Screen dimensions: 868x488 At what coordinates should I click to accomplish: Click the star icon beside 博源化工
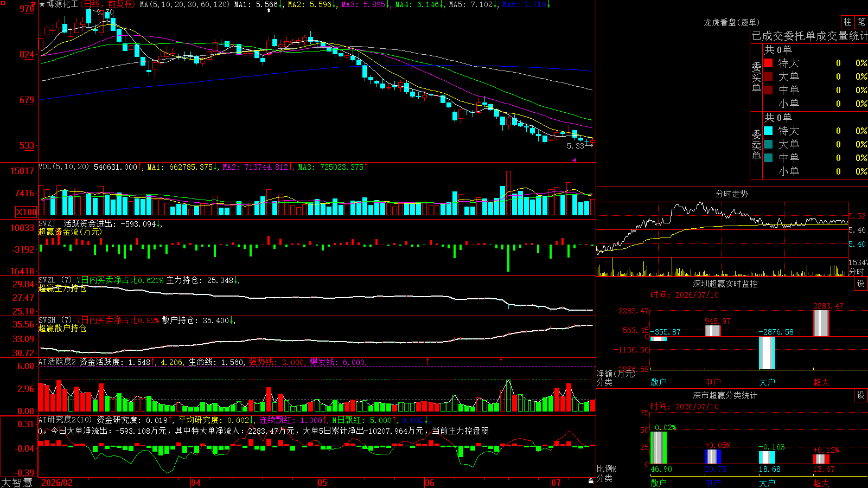42,4
